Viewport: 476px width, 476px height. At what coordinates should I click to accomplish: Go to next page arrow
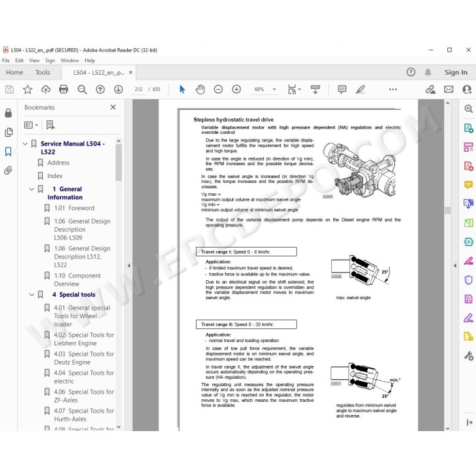click(118, 89)
